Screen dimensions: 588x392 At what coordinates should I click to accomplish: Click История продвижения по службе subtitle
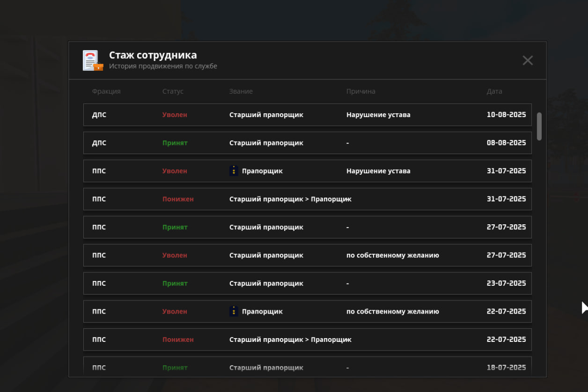pyautogui.click(x=163, y=66)
